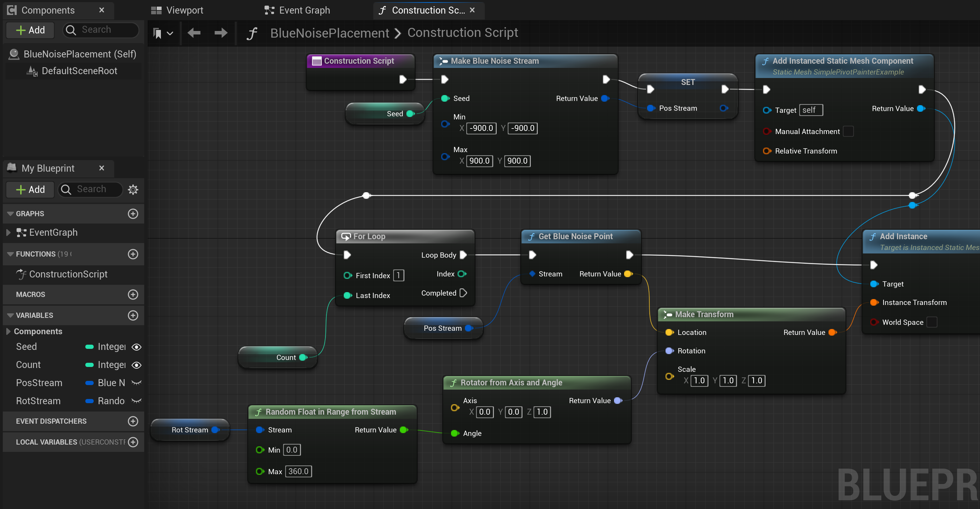
Task: Hide the Seed variable via its eye toggle
Action: tap(136, 346)
